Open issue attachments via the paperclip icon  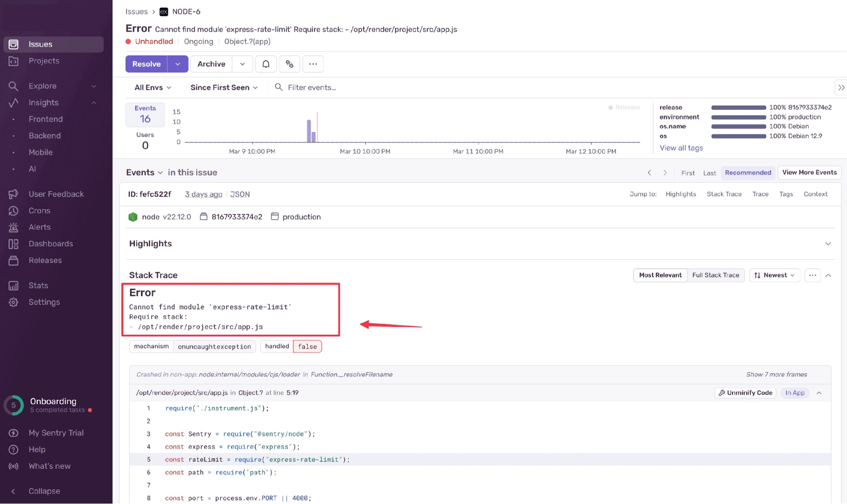[289, 64]
